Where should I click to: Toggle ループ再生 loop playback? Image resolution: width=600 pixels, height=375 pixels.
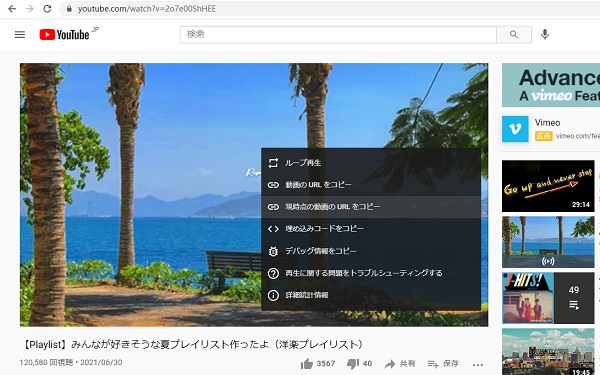371,163
